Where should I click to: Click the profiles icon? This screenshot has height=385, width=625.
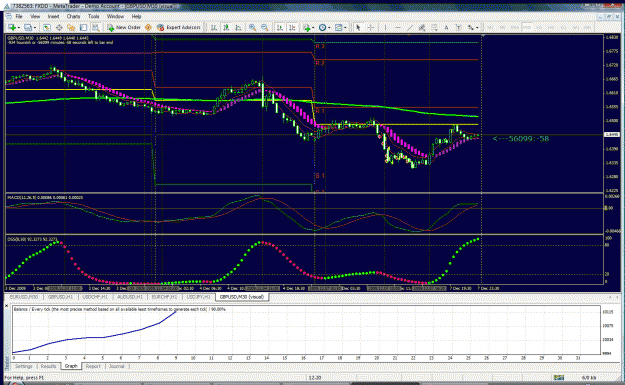(28, 28)
